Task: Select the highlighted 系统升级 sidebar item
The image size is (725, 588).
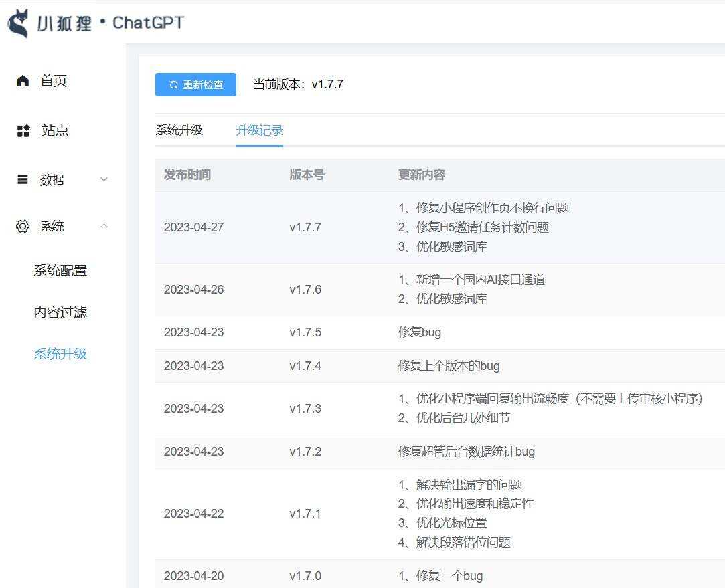Action: (x=60, y=353)
